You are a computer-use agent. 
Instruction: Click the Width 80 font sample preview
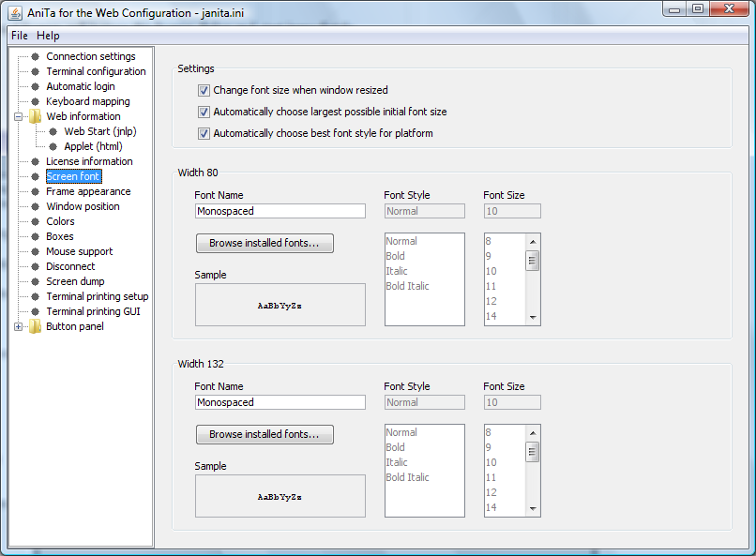tap(280, 305)
